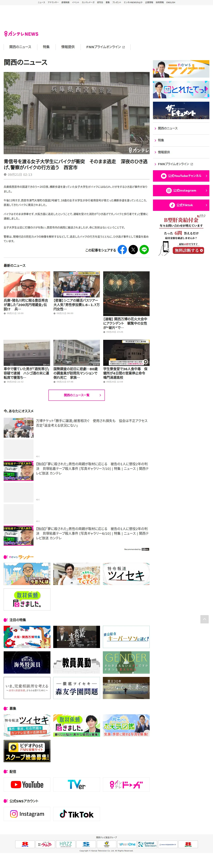Open the 学生寮食堂で36人食中毒 article

coord(126,362)
